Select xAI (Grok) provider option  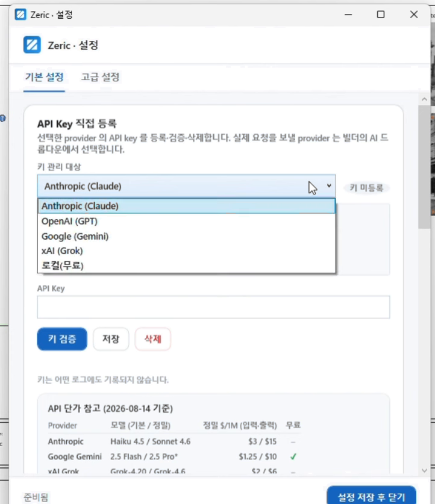point(187,250)
